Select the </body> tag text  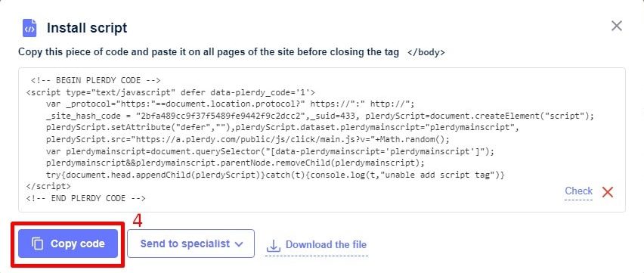point(426,53)
